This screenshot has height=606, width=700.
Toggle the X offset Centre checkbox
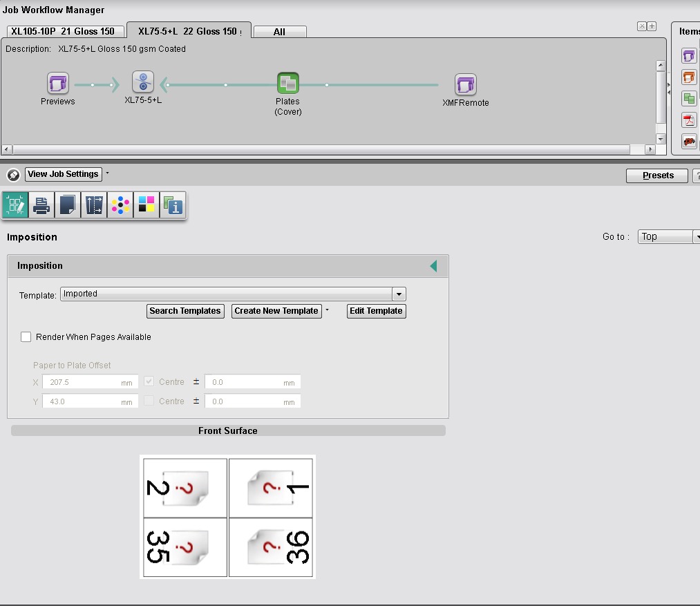(150, 382)
